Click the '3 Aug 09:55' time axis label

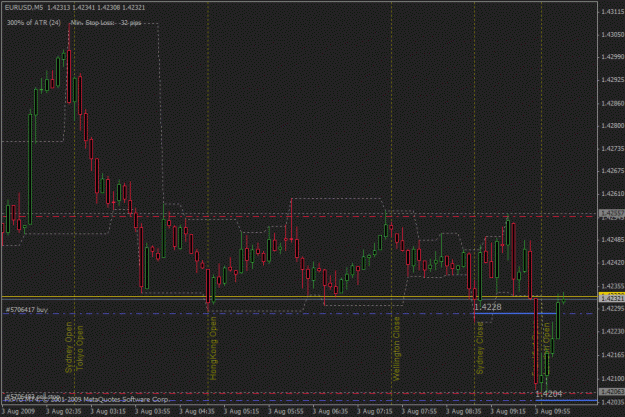click(x=552, y=411)
